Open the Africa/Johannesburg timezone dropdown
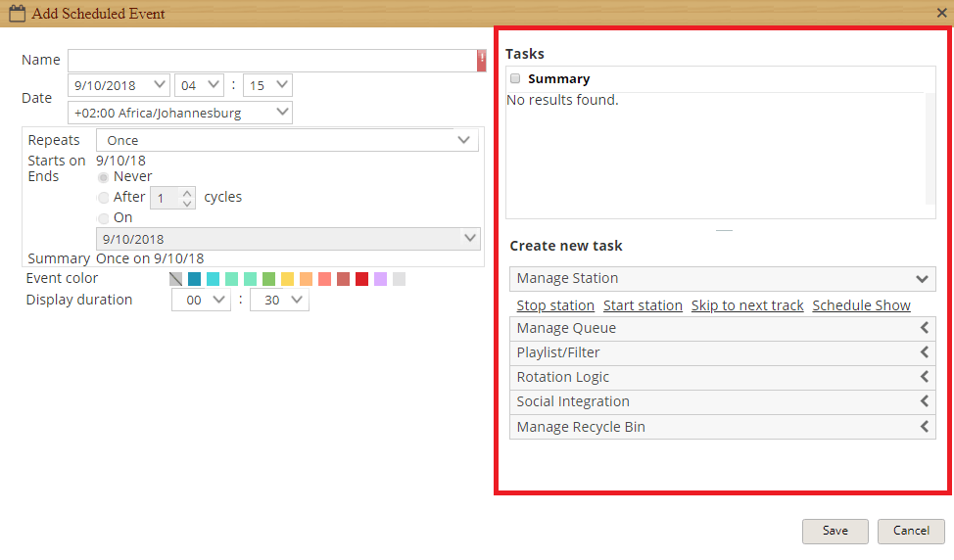 [x=180, y=113]
